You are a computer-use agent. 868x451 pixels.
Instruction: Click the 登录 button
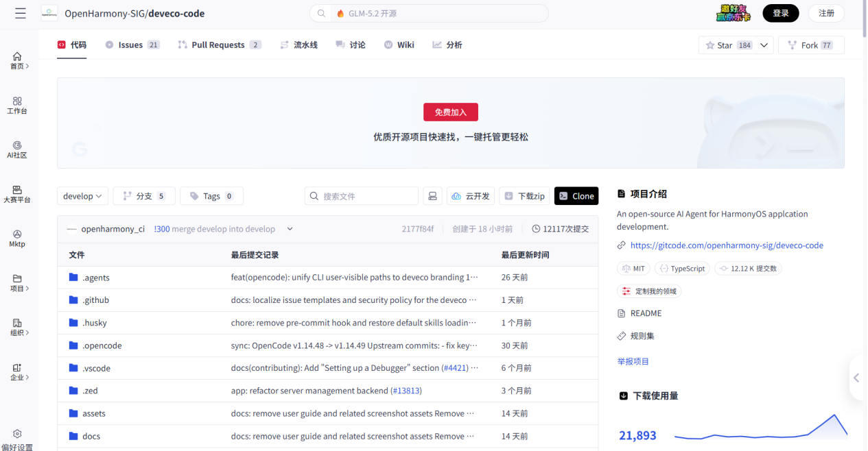pyautogui.click(x=781, y=13)
